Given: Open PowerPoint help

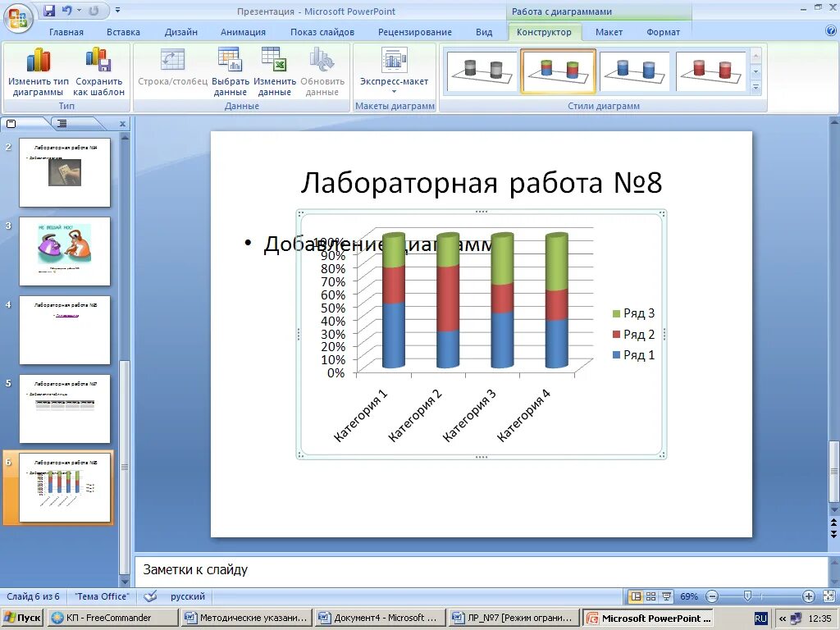Looking at the screenshot, I should click(x=831, y=31).
